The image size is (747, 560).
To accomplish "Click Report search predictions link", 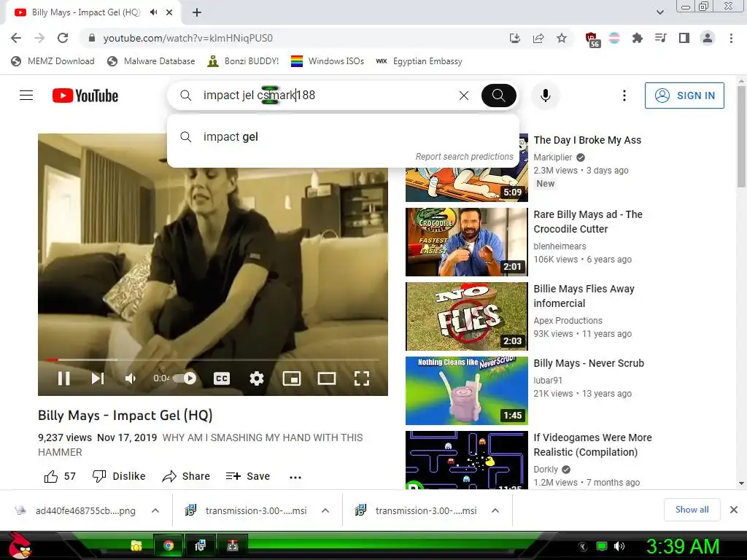I will (464, 157).
